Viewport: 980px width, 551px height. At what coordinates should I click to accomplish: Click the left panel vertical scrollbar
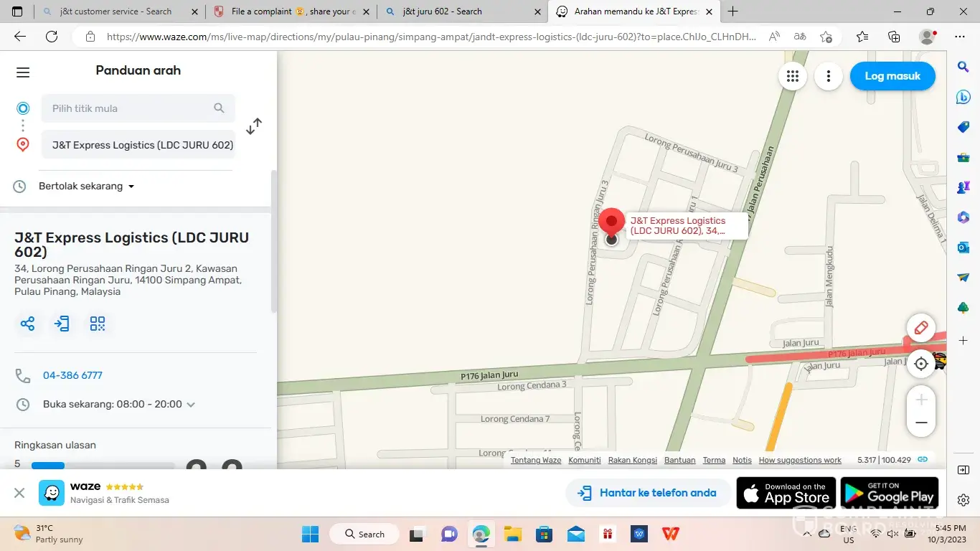point(273,242)
